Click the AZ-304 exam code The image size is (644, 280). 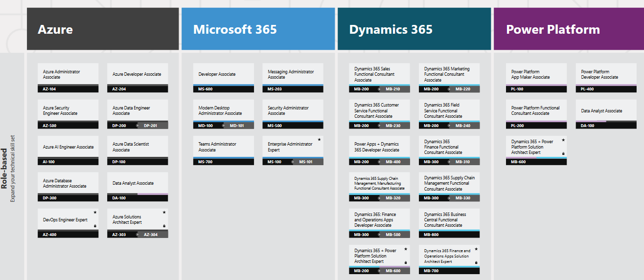pyautogui.click(x=150, y=235)
